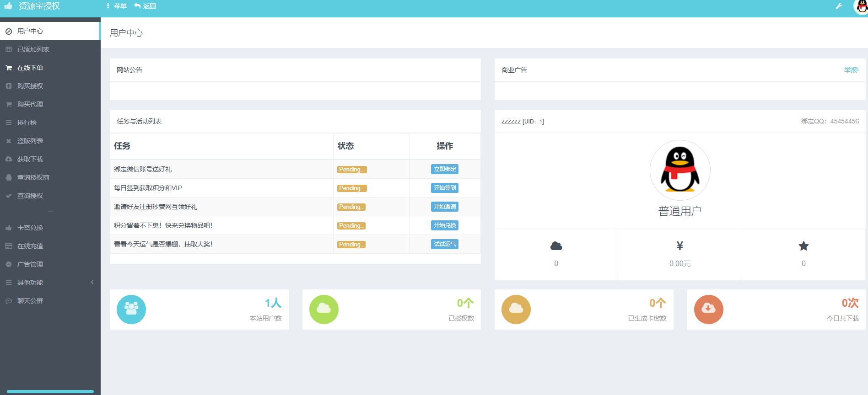The image size is (868, 395).
Task: Click Pending badge for 绑定微信账号送好礼
Action: (x=352, y=170)
